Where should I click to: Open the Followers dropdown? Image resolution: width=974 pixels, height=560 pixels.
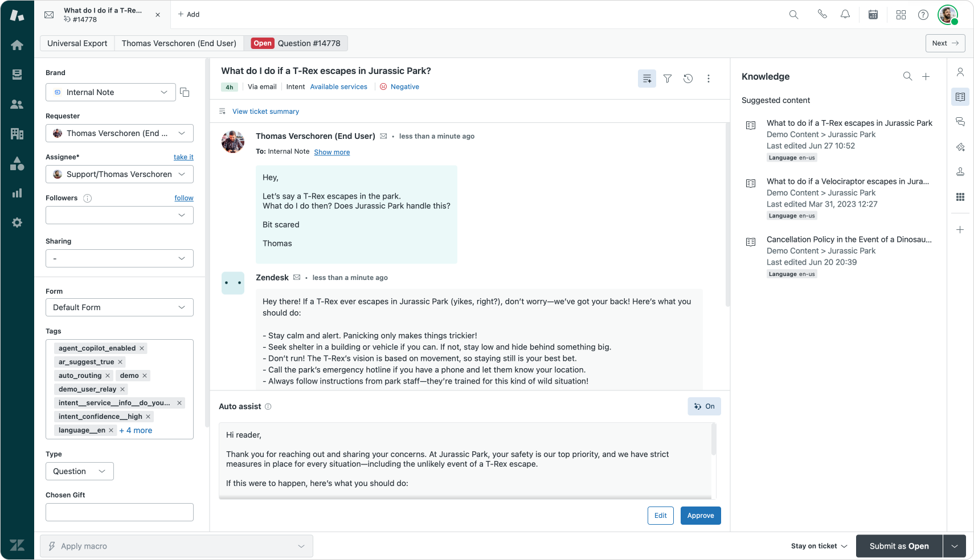click(x=120, y=215)
